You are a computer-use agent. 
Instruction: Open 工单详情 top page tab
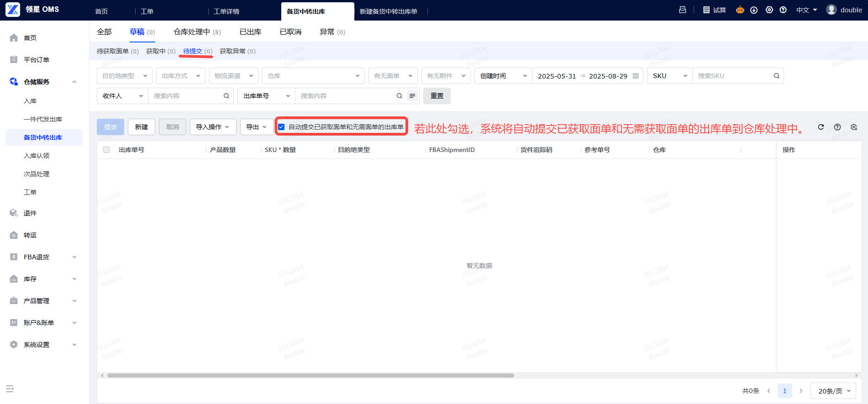(x=226, y=11)
